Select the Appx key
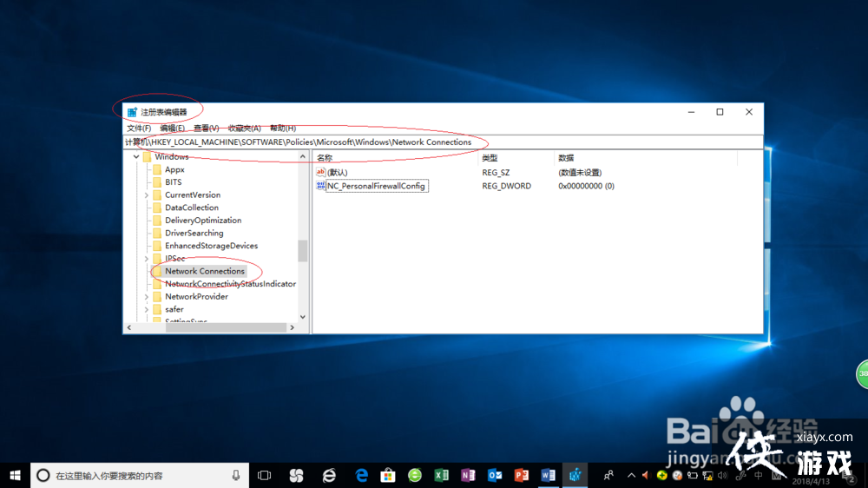Image resolution: width=868 pixels, height=488 pixels. tap(174, 169)
